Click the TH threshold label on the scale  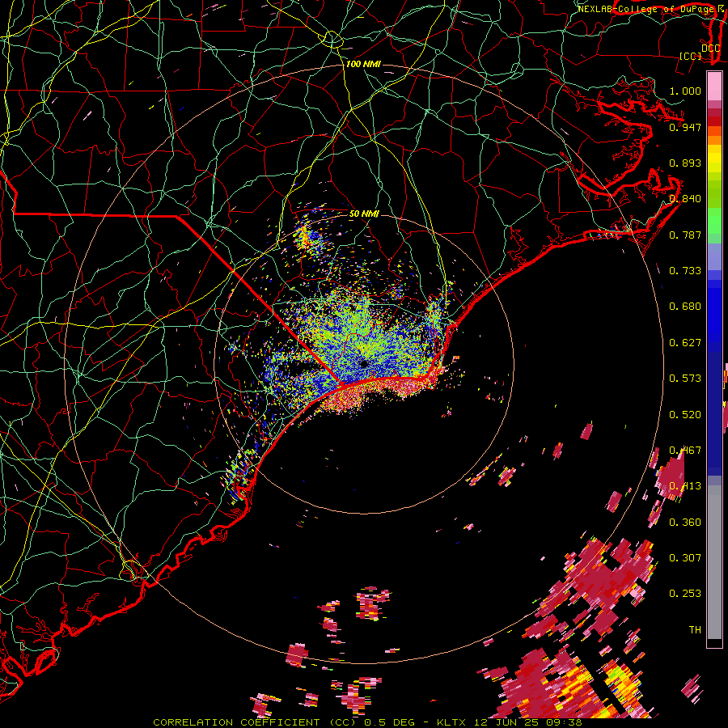tap(695, 630)
